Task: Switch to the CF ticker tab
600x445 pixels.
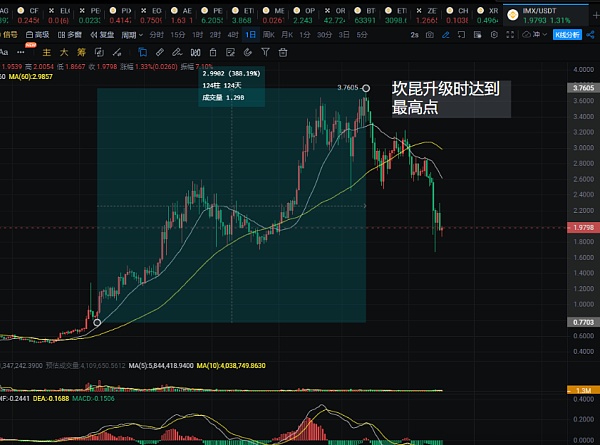Action: pos(28,15)
